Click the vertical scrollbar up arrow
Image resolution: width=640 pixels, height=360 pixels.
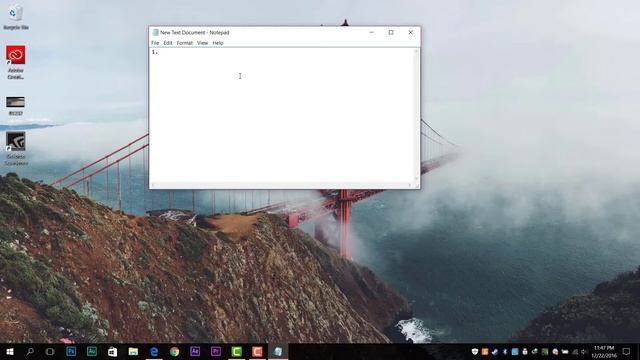click(417, 51)
